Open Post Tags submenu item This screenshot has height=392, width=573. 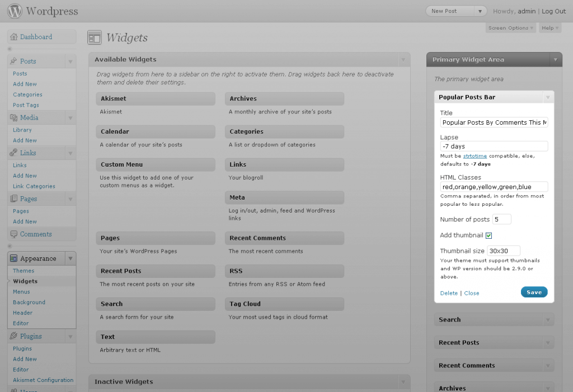click(x=26, y=105)
